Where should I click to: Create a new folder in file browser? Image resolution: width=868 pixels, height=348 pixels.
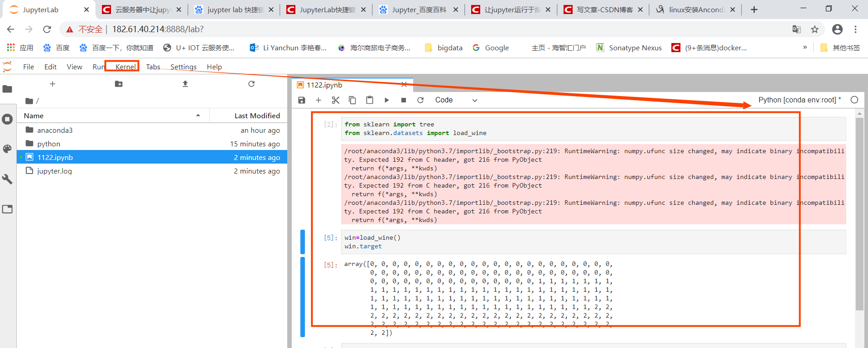click(119, 84)
